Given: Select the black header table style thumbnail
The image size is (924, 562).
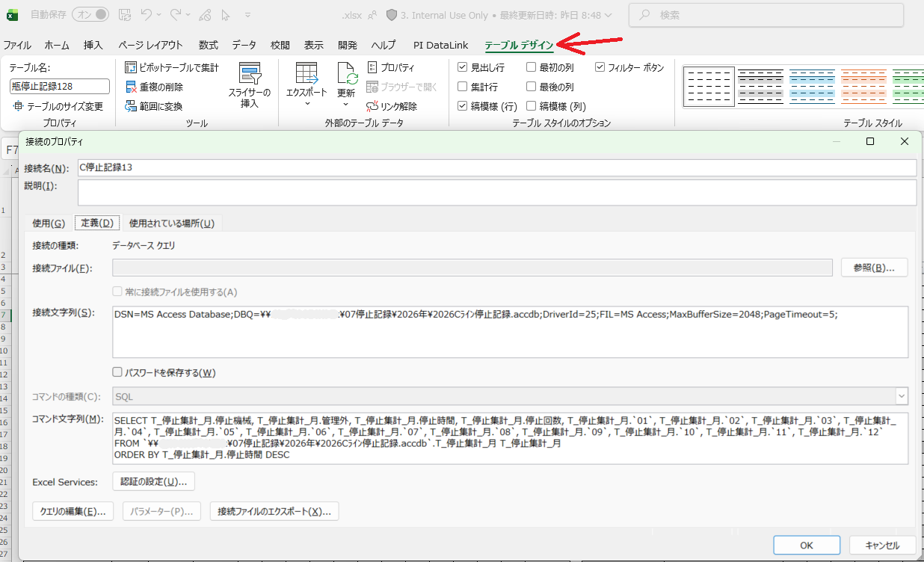Looking at the screenshot, I should (760, 87).
